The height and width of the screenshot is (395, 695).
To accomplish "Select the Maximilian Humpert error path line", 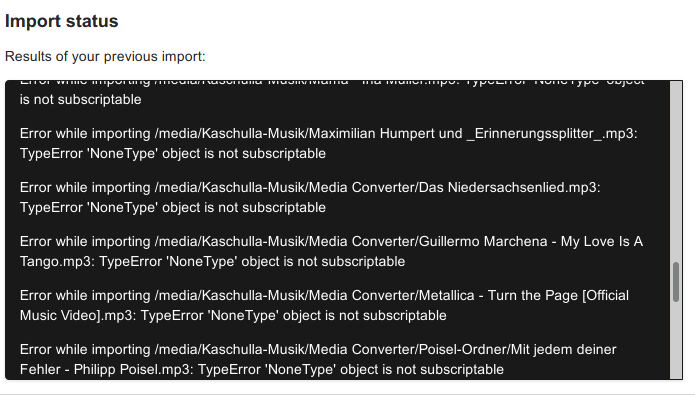I will click(328, 133).
